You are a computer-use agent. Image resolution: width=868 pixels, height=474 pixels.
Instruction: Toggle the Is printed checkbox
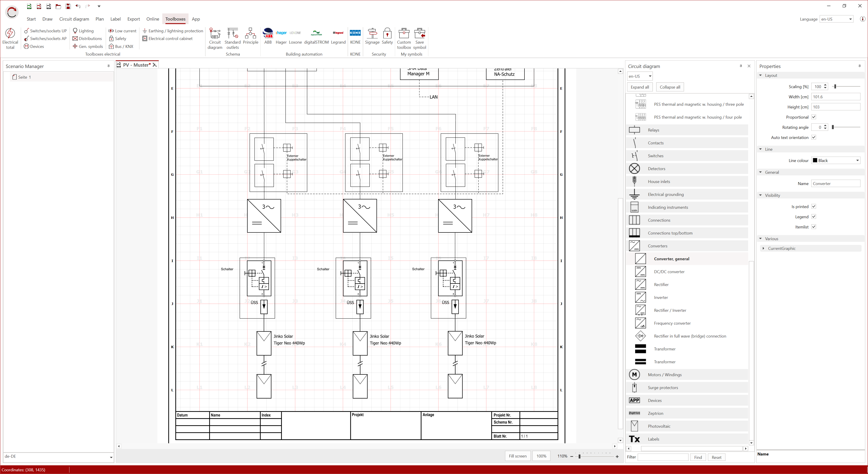click(813, 206)
